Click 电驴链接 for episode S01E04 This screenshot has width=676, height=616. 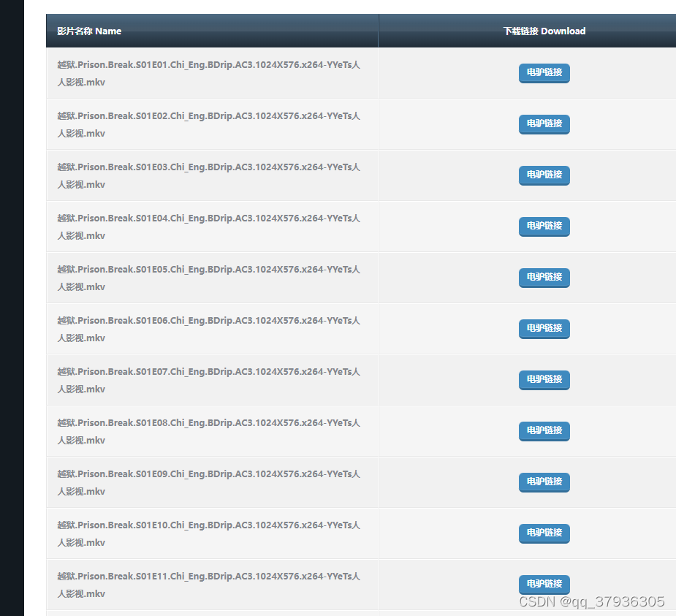[x=544, y=227]
